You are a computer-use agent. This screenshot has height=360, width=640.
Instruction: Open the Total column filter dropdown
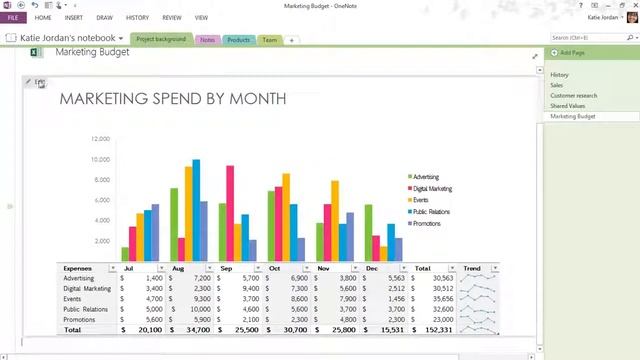[x=452, y=268]
